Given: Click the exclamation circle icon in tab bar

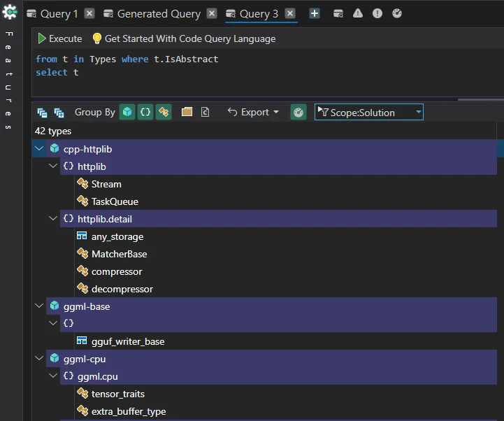Looking at the screenshot, I should pos(377,13).
